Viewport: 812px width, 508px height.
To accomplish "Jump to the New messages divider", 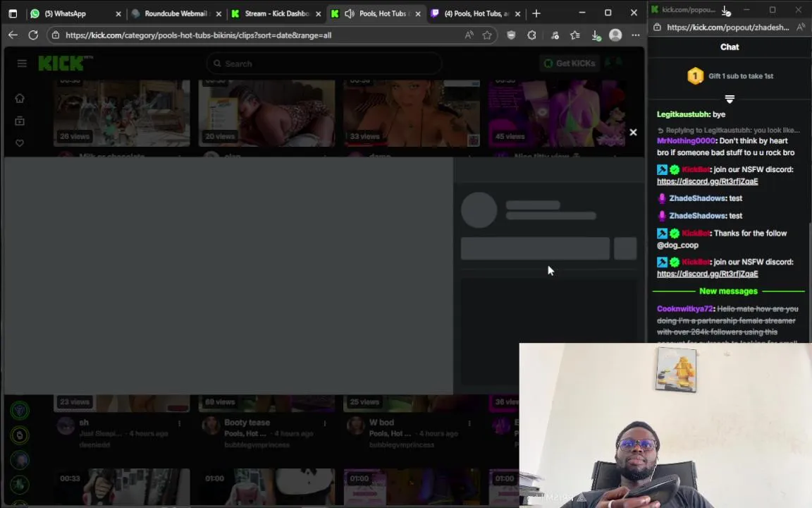I will (729, 291).
